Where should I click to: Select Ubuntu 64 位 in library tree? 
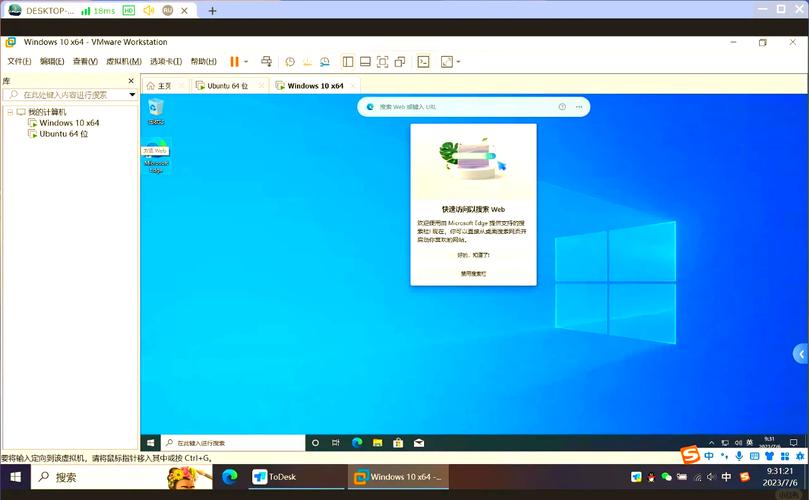coord(63,133)
